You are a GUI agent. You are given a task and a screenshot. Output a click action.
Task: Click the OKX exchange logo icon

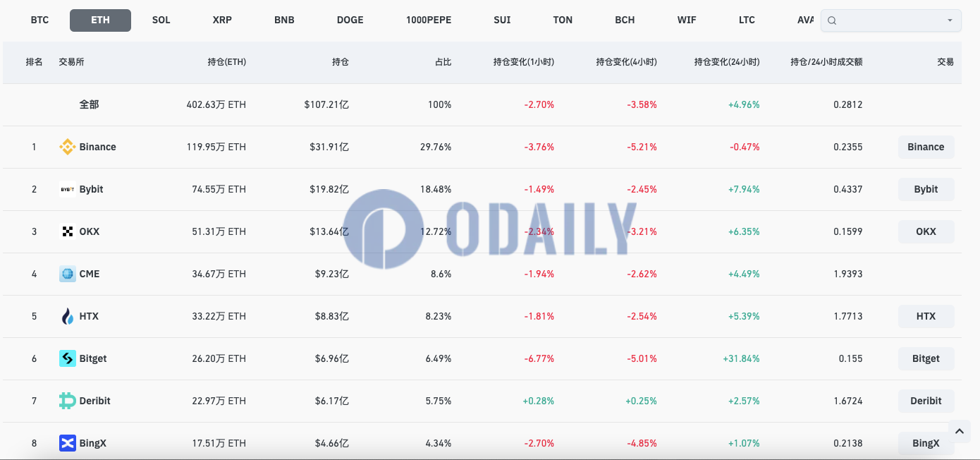pos(68,231)
